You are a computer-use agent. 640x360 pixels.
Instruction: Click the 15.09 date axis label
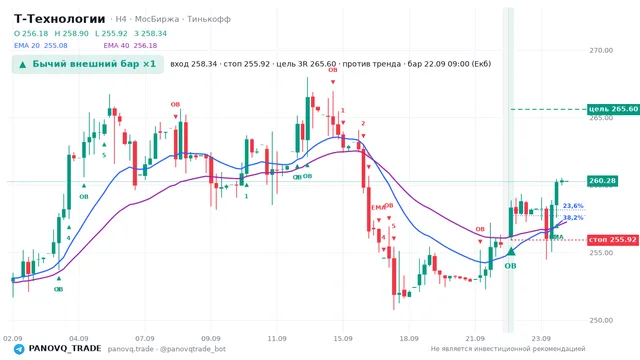click(343, 339)
